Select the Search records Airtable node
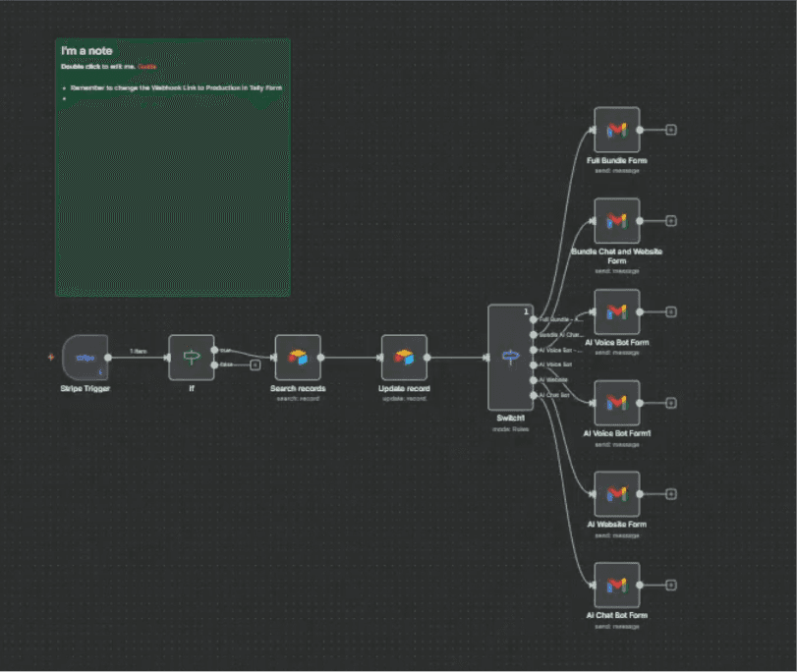This screenshot has height=672, width=797. 298,358
